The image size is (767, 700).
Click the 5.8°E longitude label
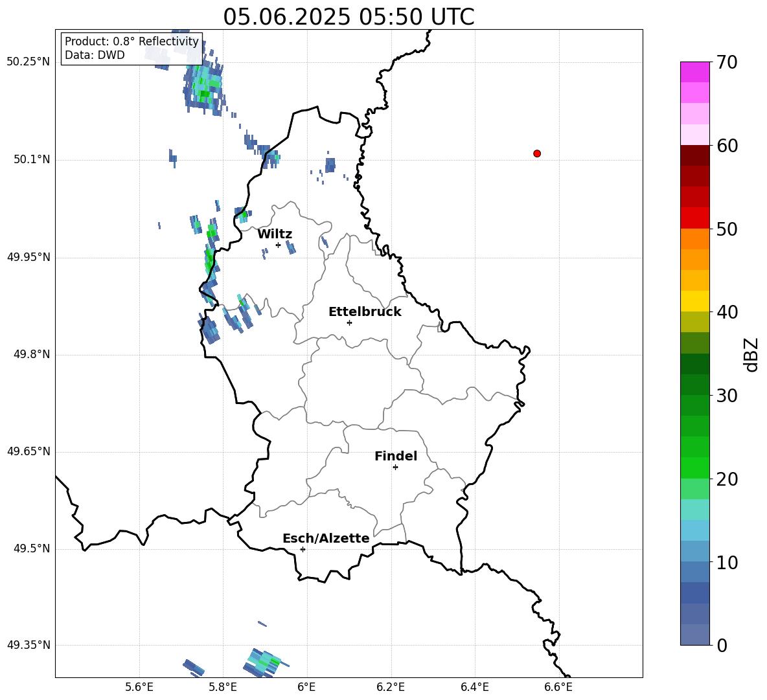coord(223,687)
